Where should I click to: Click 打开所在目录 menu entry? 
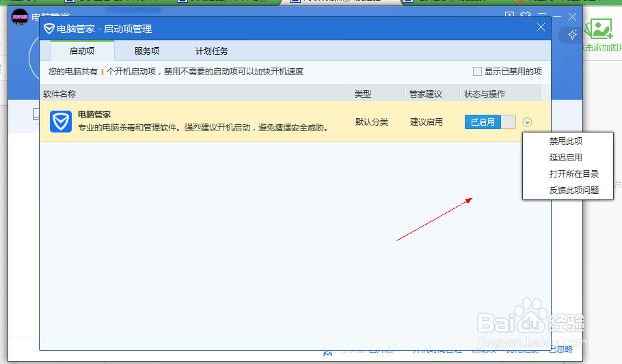tap(573, 173)
